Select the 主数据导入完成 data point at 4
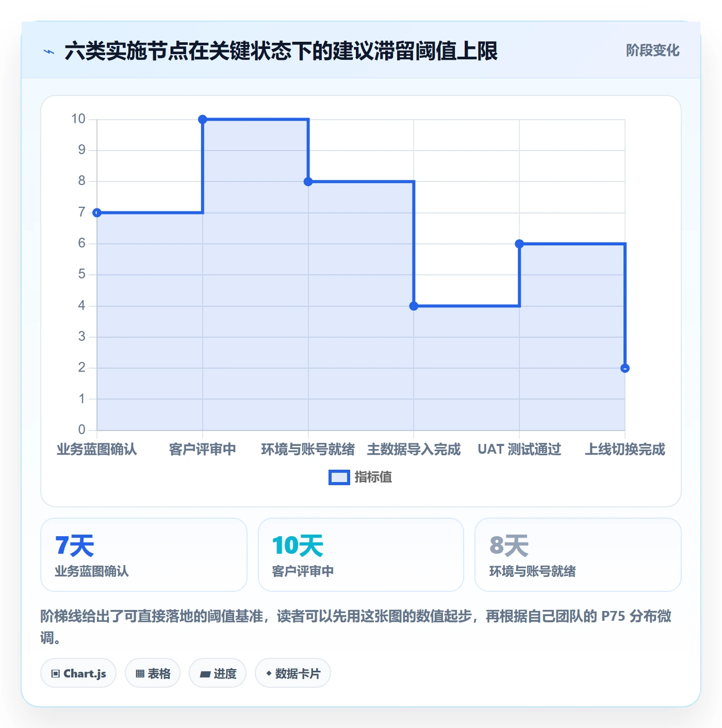The image size is (722, 728). pyautogui.click(x=414, y=306)
